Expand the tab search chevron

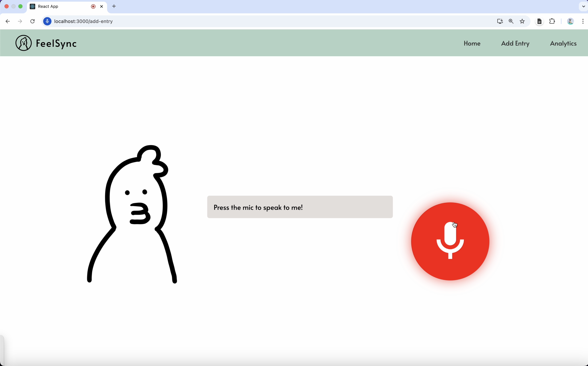tap(583, 7)
